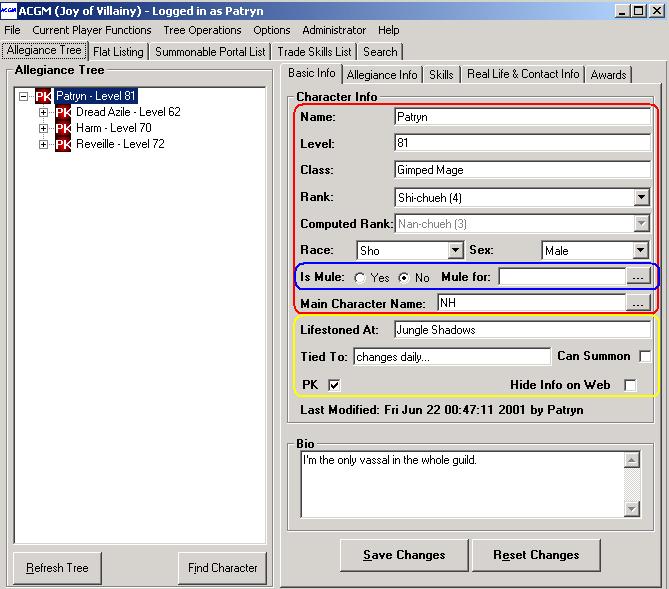Switch to the Skills tab

(x=441, y=74)
